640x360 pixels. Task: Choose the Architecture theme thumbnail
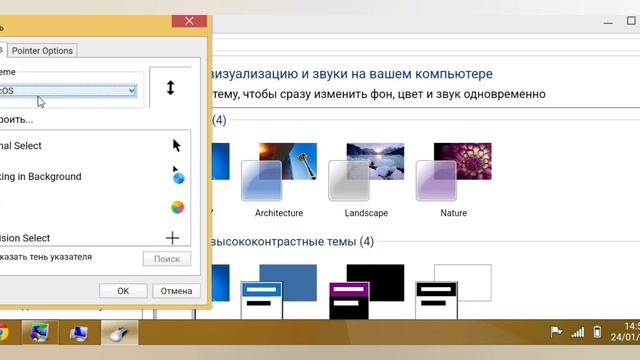279,171
